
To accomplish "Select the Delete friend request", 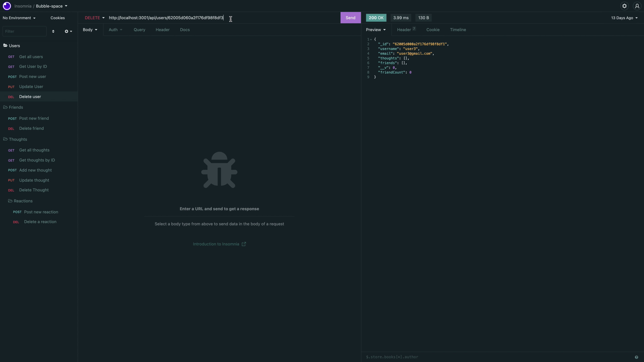I will point(39,128).
